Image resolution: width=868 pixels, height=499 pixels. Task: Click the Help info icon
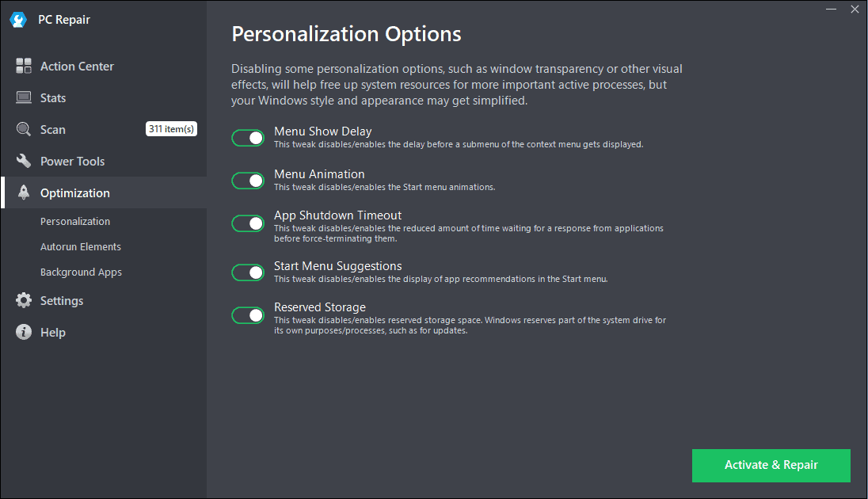pos(23,333)
